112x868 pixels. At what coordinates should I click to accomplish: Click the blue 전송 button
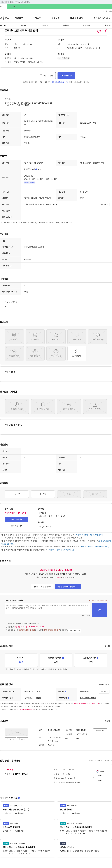coord(100,610)
